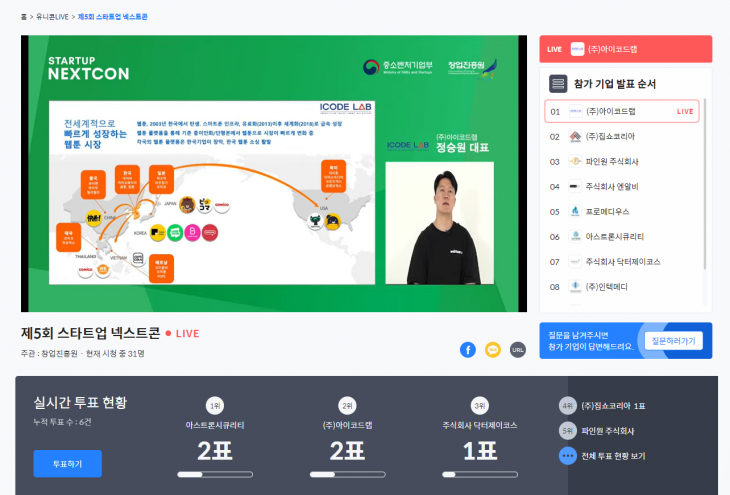Screen dimensions: 730x495
Task: Open 유니콘LIVE breadcrumb link
Action: [53, 17]
